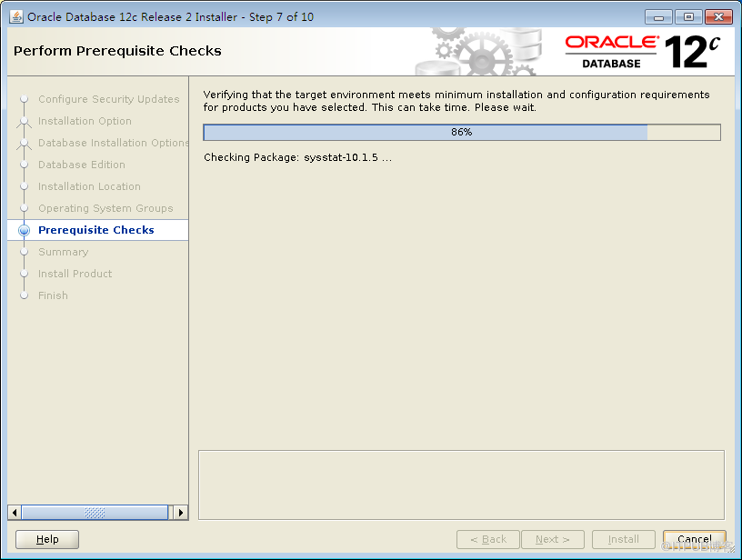Screen dimensions: 742x560
Task: Select the Operating System Groups step
Action: (x=105, y=208)
